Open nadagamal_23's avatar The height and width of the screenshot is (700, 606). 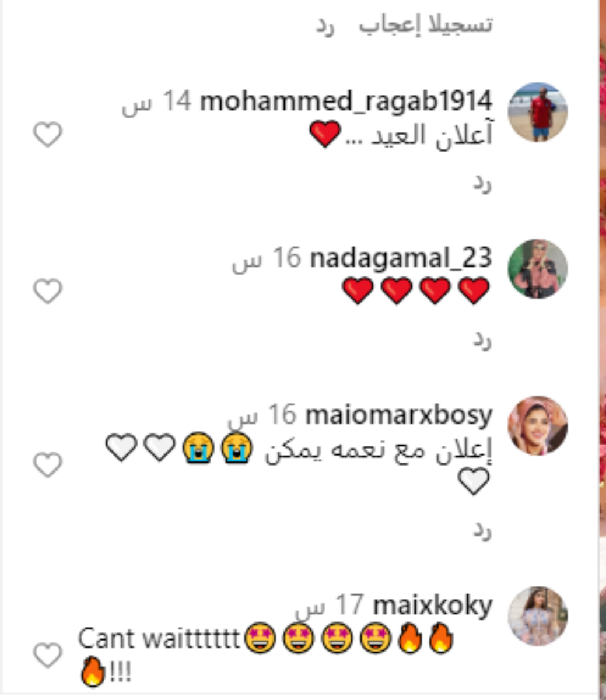(538, 268)
